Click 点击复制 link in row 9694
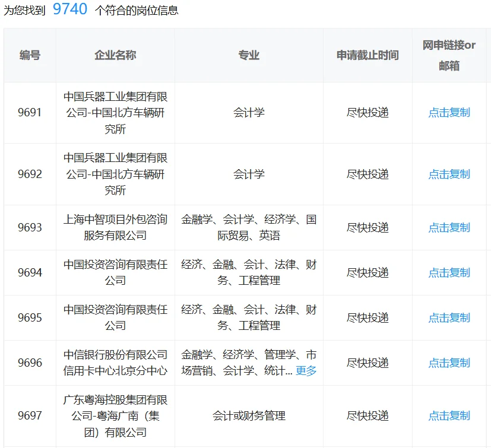 (x=449, y=273)
